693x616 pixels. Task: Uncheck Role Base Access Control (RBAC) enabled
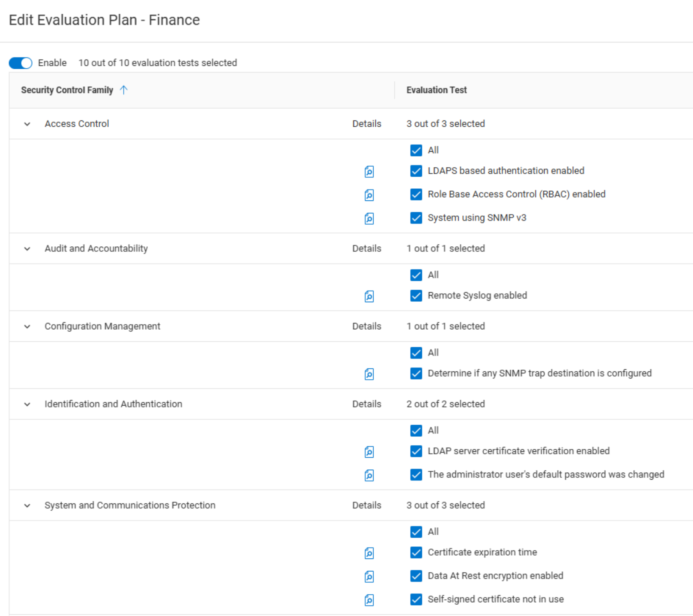416,194
